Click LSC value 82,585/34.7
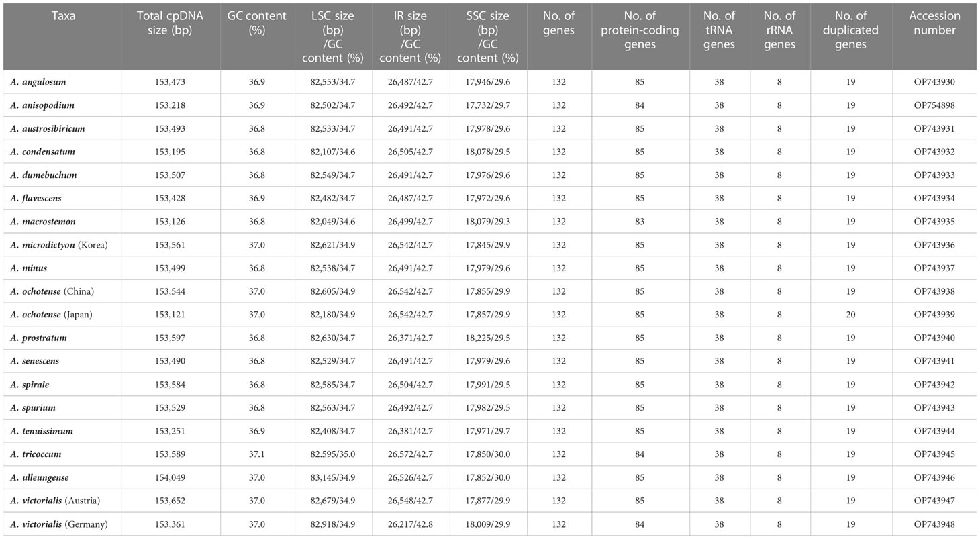 [x=334, y=385]
